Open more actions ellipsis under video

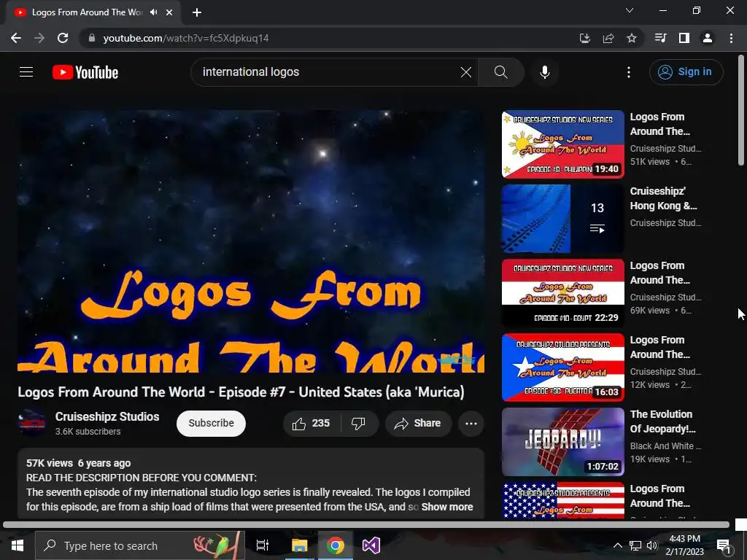pyautogui.click(x=471, y=424)
